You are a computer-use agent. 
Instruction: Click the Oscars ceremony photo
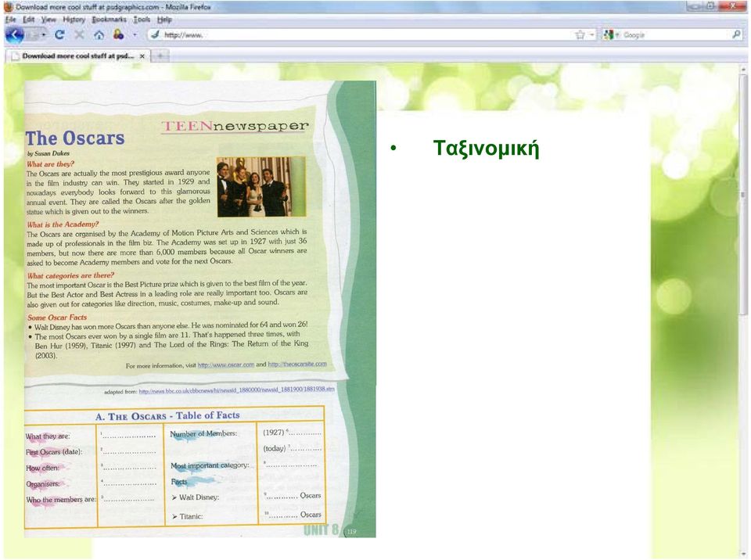coord(261,187)
